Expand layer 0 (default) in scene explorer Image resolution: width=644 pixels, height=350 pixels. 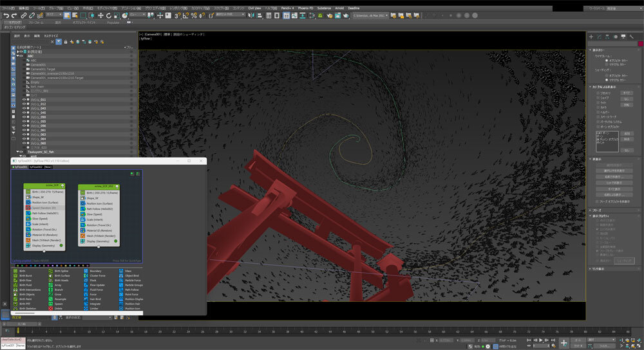(19, 51)
